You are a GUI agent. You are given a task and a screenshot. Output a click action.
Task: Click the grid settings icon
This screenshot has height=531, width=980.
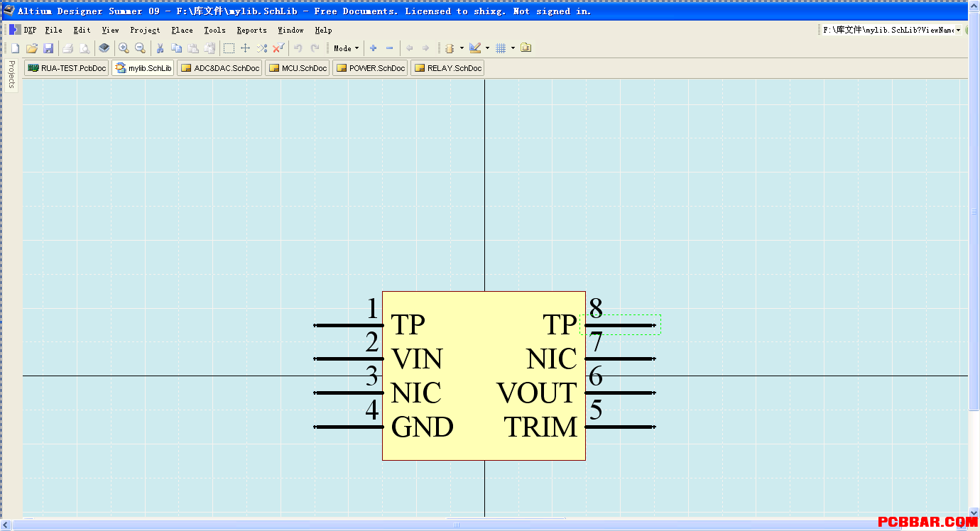[501, 48]
